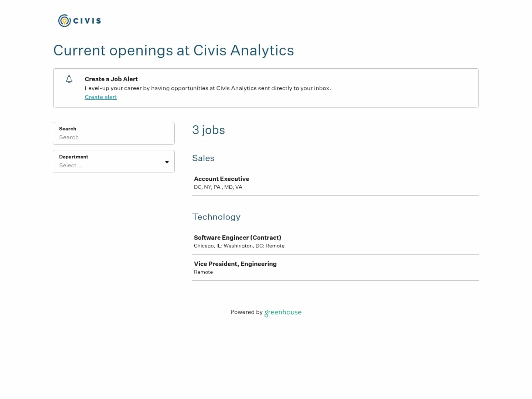Image resolution: width=532 pixels, height=399 pixels.
Task: Click the 'Level-up your career' description text
Action: [208, 88]
